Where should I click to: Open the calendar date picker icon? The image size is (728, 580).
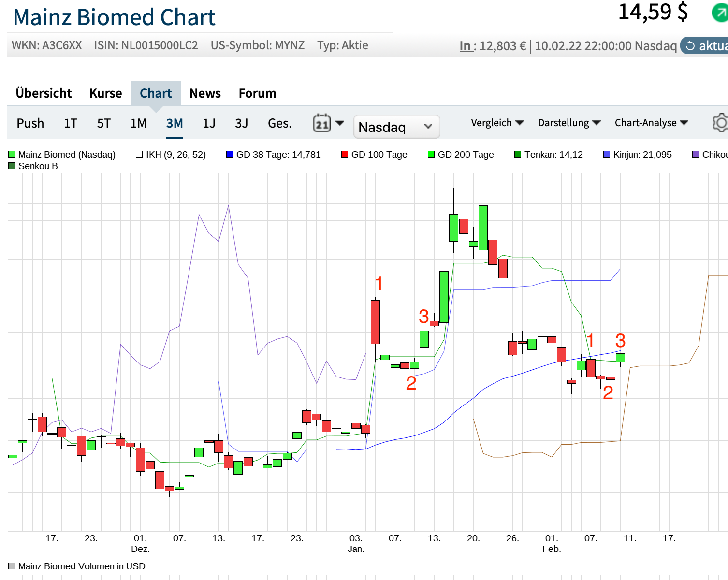[x=322, y=123]
